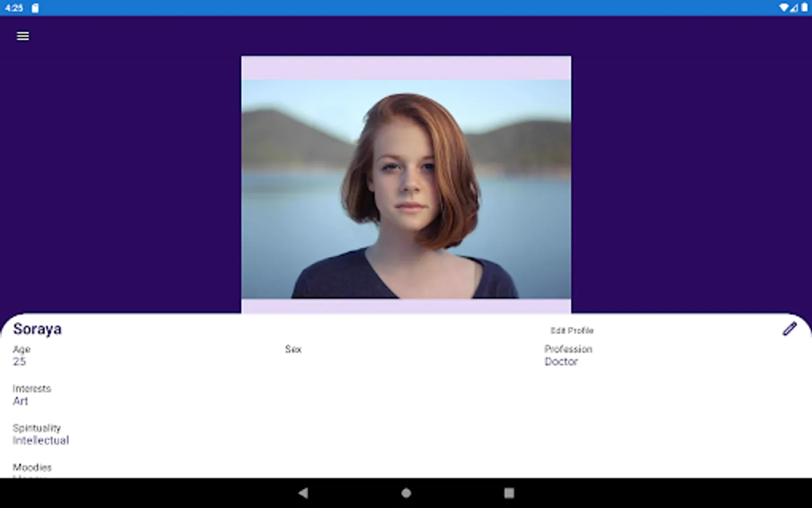The width and height of the screenshot is (812, 508).
Task: Click the Edit Profile label
Action: pos(572,331)
